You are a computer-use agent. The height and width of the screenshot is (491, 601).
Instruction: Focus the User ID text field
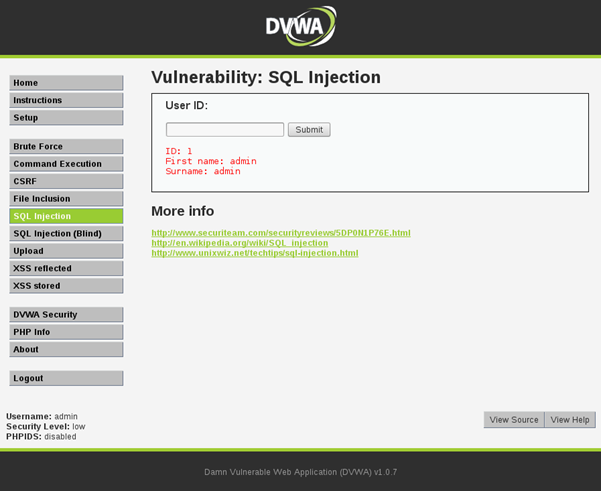pos(225,130)
